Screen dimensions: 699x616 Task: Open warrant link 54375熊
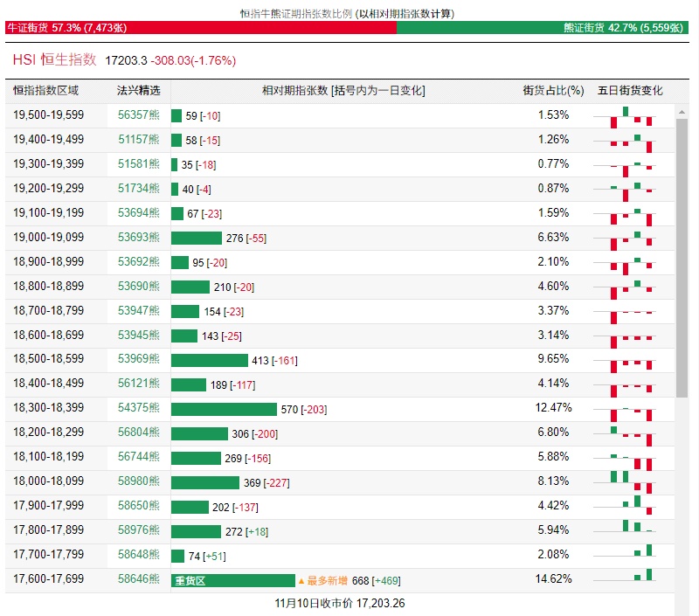tap(139, 409)
